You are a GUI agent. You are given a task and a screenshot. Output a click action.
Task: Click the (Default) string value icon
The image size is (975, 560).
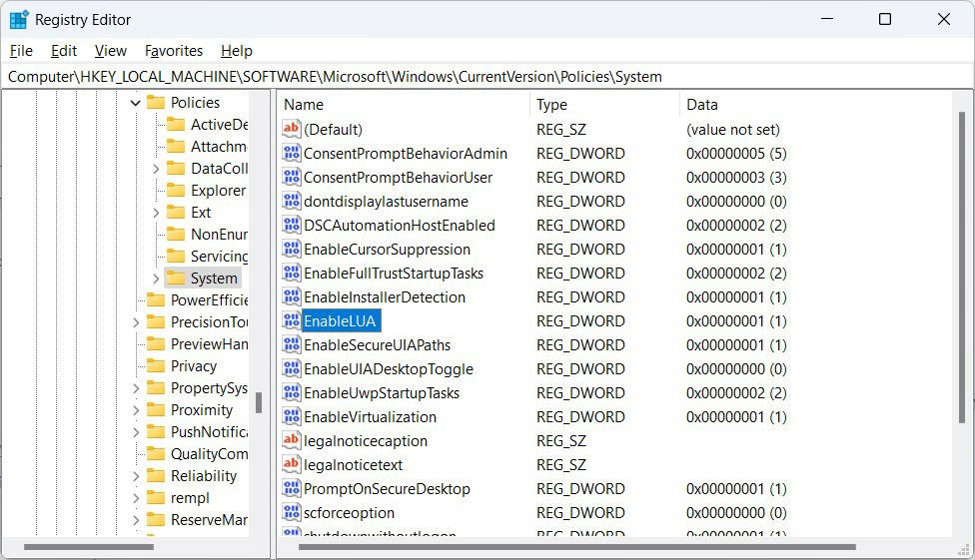[291, 129]
